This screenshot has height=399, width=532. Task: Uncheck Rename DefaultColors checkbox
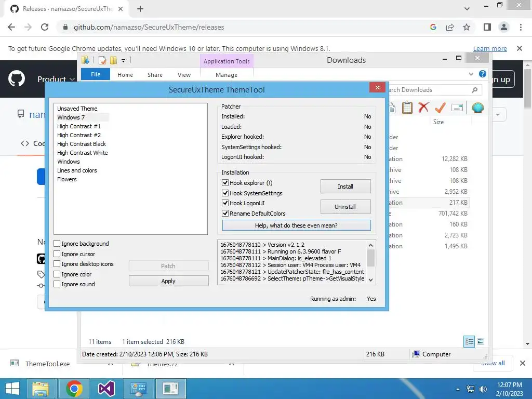[x=225, y=214]
